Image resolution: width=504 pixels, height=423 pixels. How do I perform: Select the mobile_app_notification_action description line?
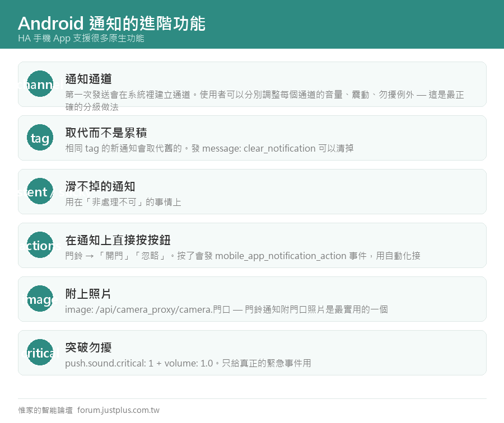[x=242, y=256]
